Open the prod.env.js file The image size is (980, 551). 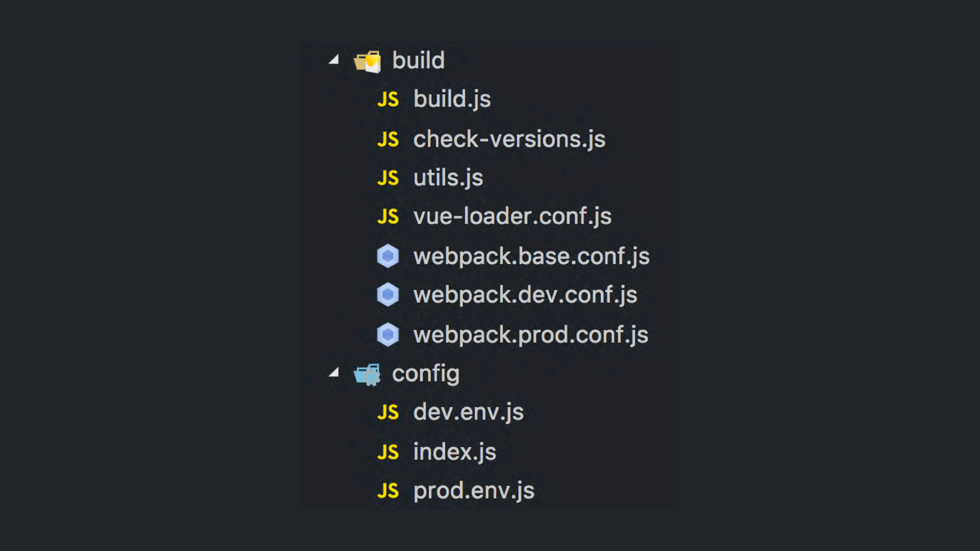(x=474, y=491)
